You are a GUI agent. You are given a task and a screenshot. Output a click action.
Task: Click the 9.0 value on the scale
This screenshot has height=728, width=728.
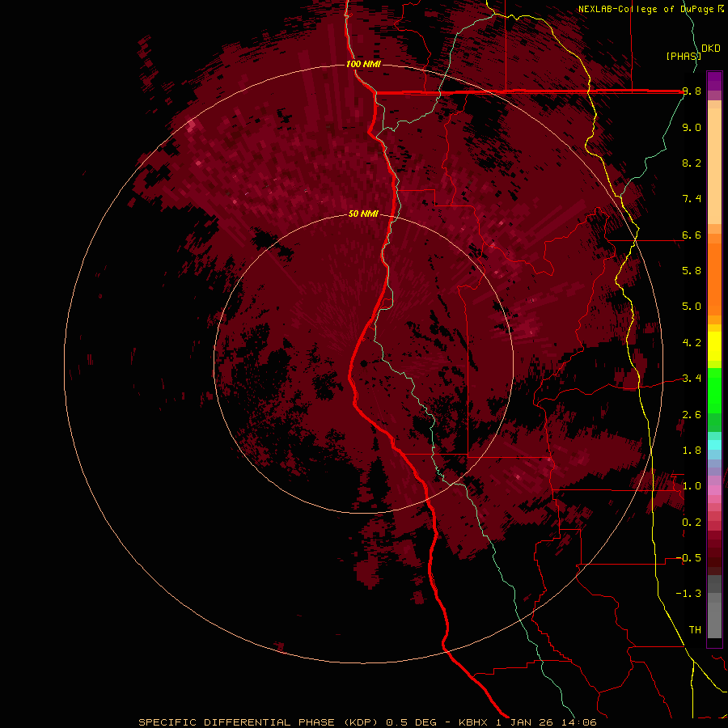pos(692,127)
